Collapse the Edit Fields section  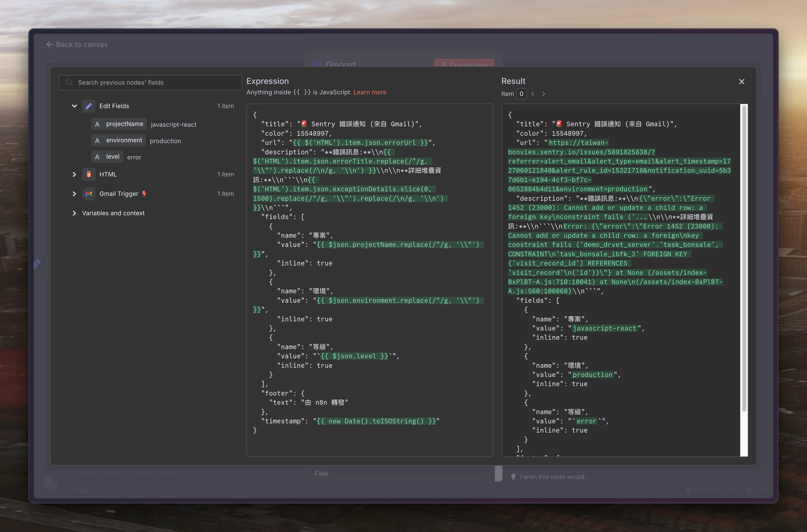click(74, 106)
